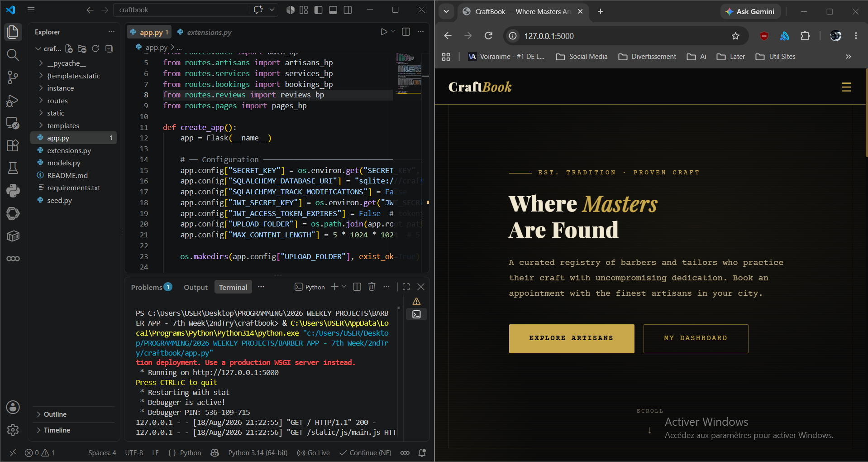
Task: Open Run and Debug view
Action: point(13,100)
